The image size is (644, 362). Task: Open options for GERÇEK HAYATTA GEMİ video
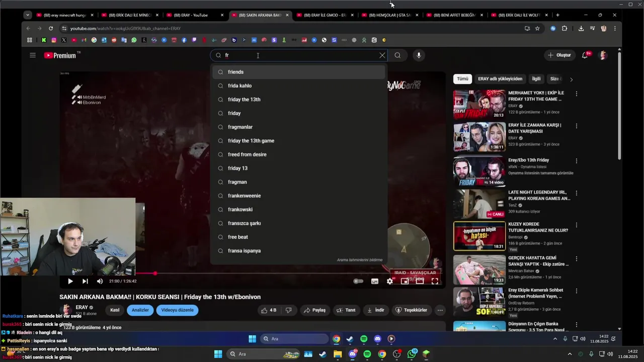[577, 258]
